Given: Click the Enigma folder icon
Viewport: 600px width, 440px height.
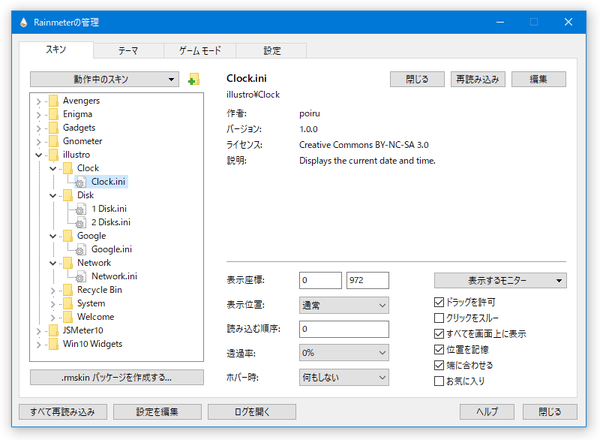Looking at the screenshot, I should 54,114.
